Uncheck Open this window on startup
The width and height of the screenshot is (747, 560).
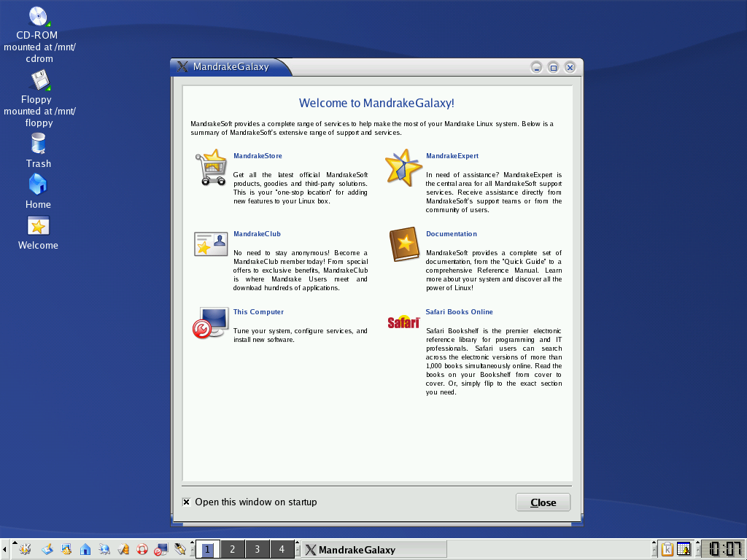pos(186,502)
